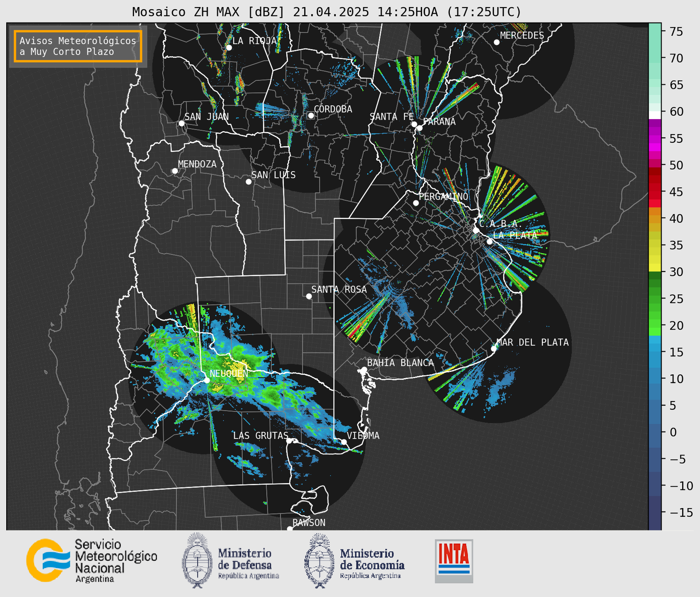Select the PERGAMINO city label
This screenshot has width=700, height=597.
click(444, 196)
